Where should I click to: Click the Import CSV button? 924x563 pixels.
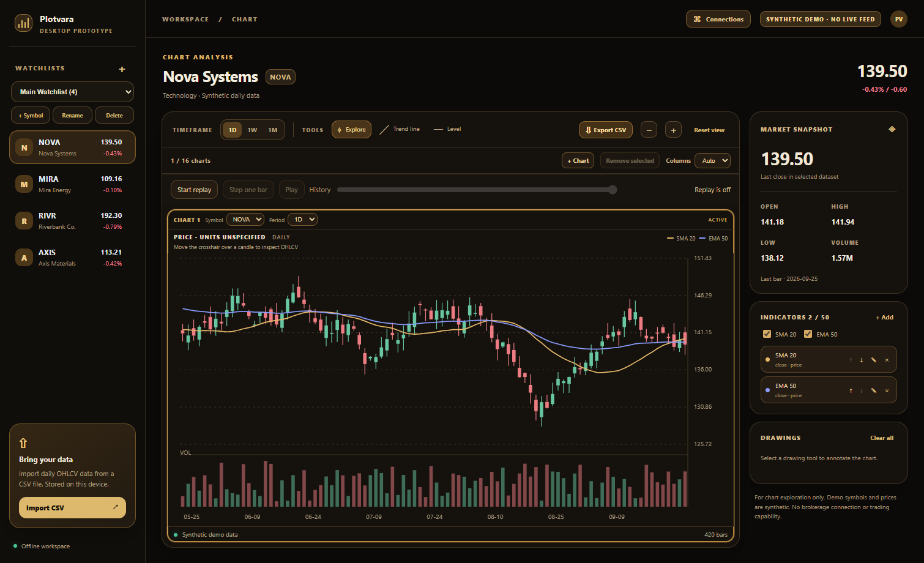72,508
